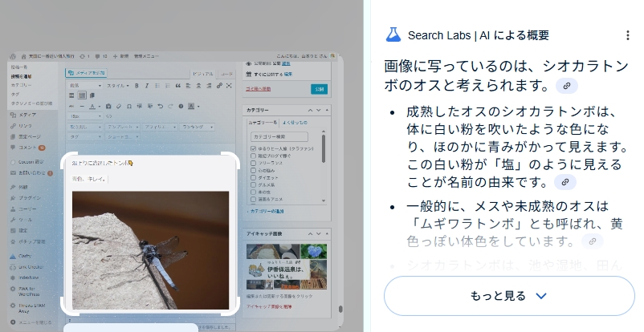Viewport: 644px width, 332px height.
Task: Open the paragraph format dropdown
Action: 85,86
